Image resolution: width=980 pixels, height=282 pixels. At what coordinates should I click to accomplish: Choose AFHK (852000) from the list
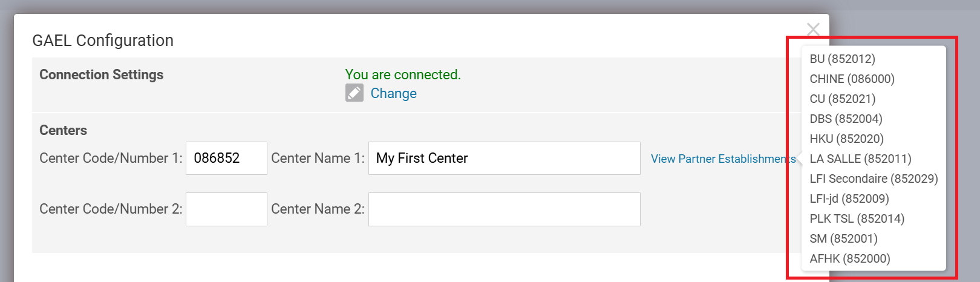coord(850,258)
